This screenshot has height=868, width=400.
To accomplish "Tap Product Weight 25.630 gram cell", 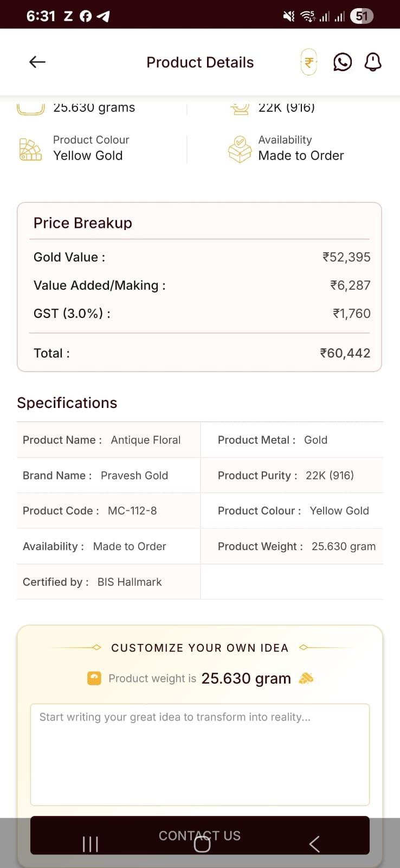I will click(292, 546).
